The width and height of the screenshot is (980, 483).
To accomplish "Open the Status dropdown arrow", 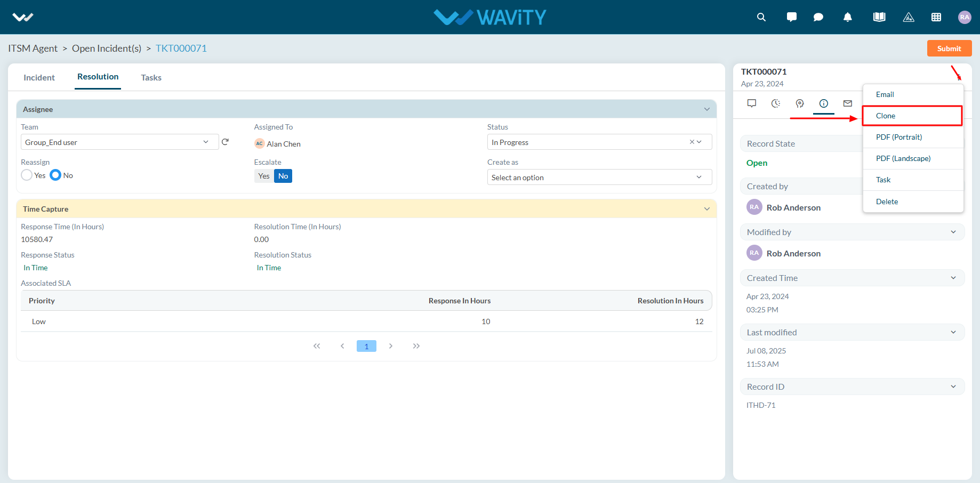I will [700, 142].
